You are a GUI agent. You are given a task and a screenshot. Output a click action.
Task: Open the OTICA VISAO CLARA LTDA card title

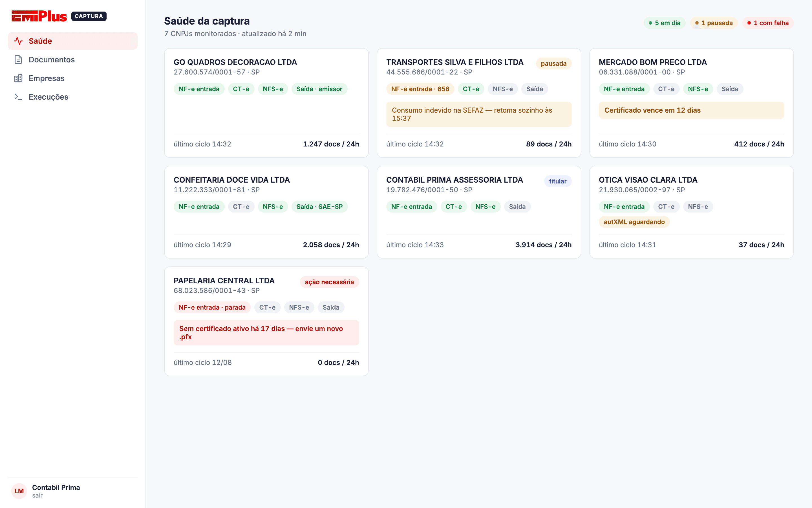tap(648, 180)
